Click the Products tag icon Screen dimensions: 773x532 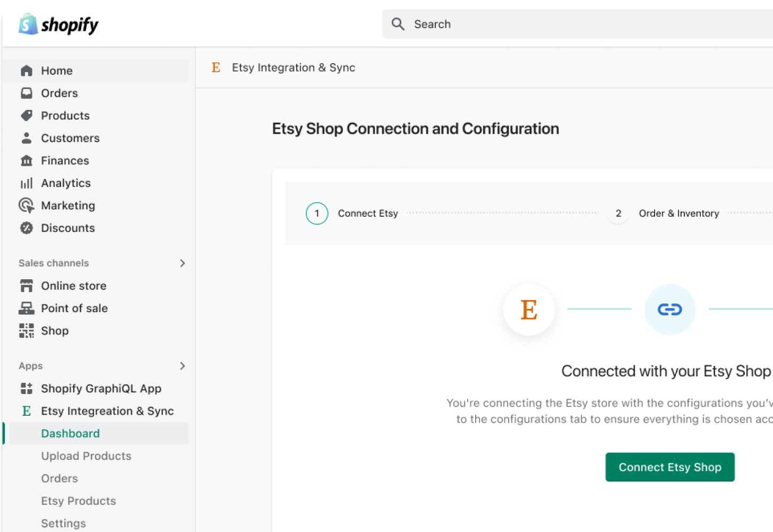tap(27, 115)
